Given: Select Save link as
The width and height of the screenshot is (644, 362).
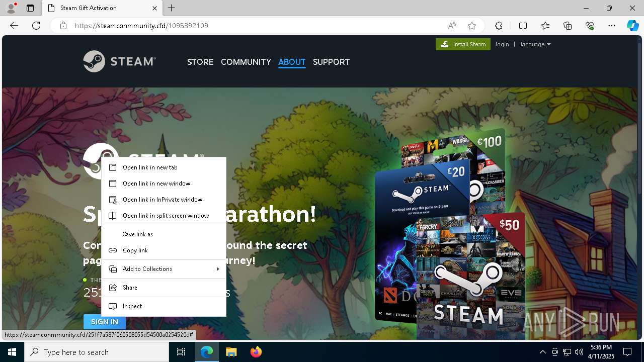Looking at the screenshot, I should click(x=164, y=234).
